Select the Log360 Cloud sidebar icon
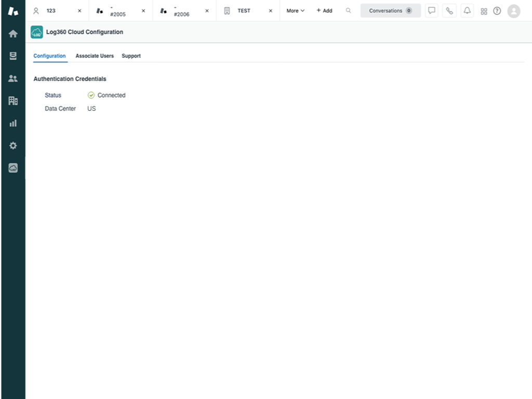Viewport: 532px width, 399px height. [x=13, y=168]
